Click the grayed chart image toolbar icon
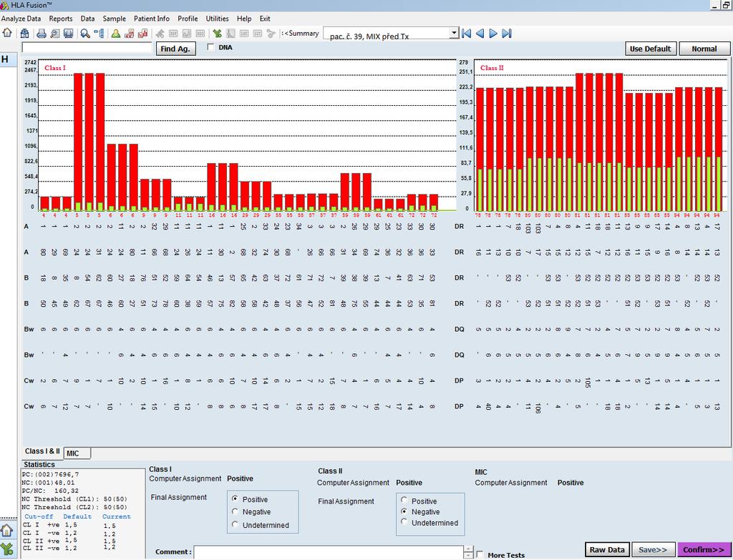 tap(187, 33)
